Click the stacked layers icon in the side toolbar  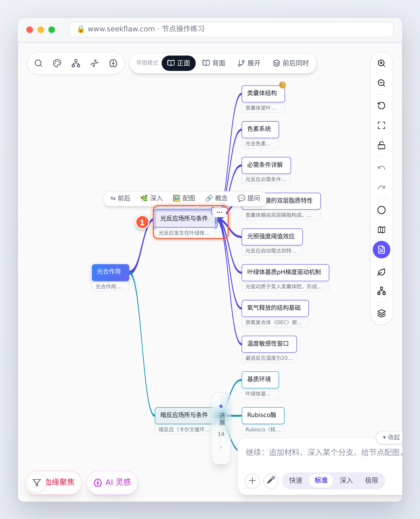(x=382, y=313)
